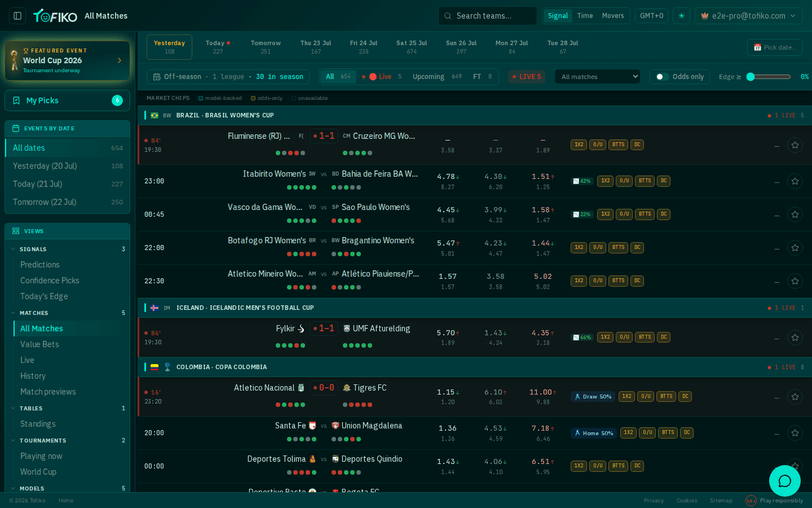Select Time sort mode

(x=585, y=16)
